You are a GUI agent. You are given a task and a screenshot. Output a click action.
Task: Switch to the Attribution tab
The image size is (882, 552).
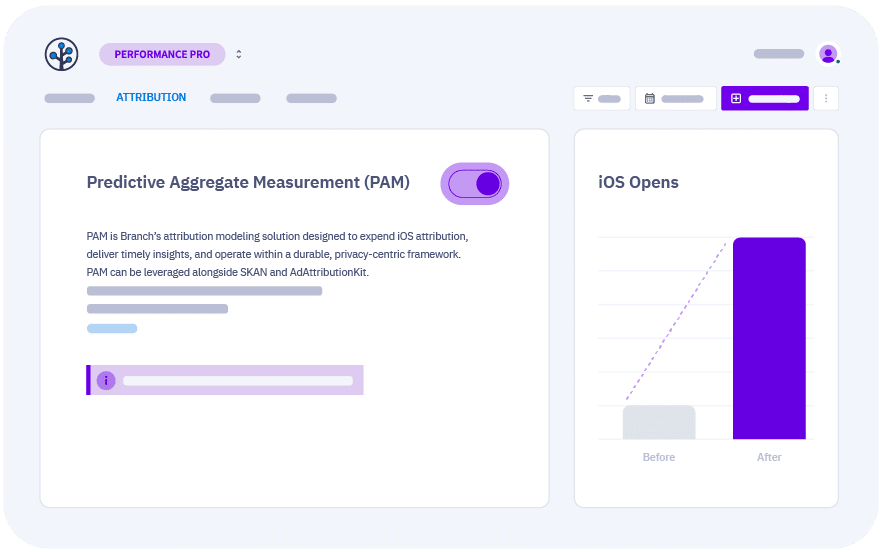coord(151,98)
